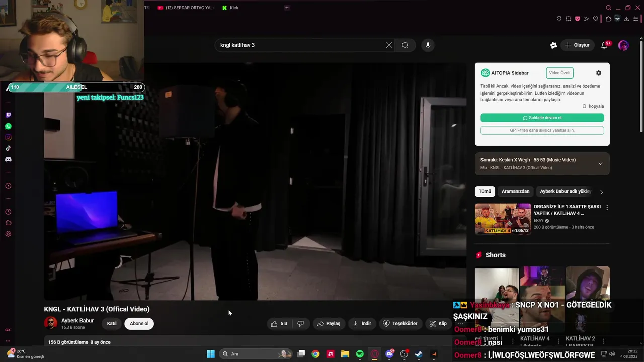Viewport: 644px width, 362px height.
Task: Open TikTok in the Opera GX sidebar
Action: click(x=8, y=148)
